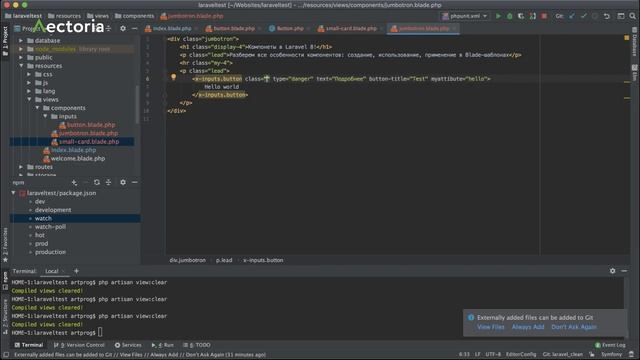Image resolution: width=640 pixels, height=360 pixels.
Task: Run the phpunit.xml configuration with the green play icon
Action: tap(498, 16)
